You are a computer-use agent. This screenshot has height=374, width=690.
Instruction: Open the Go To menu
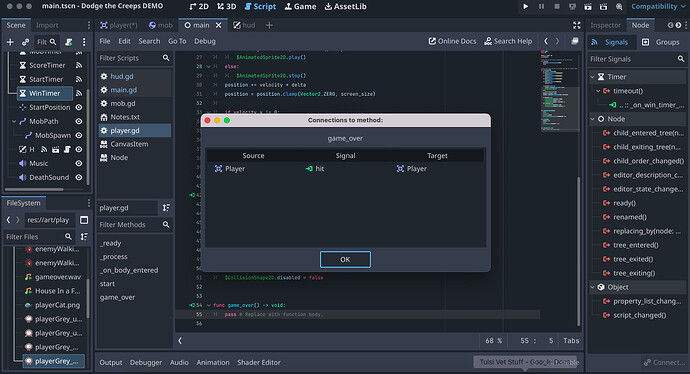coord(177,41)
